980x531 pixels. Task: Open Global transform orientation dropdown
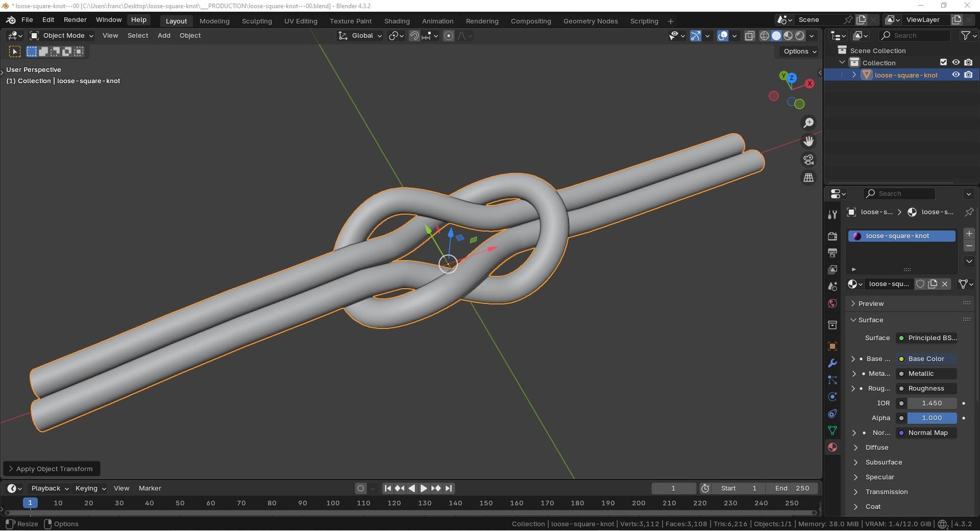pyautogui.click(x=360, y=36)
